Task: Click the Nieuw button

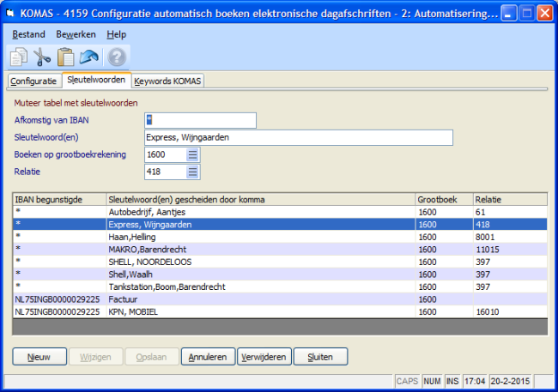Action: [39, 357]
